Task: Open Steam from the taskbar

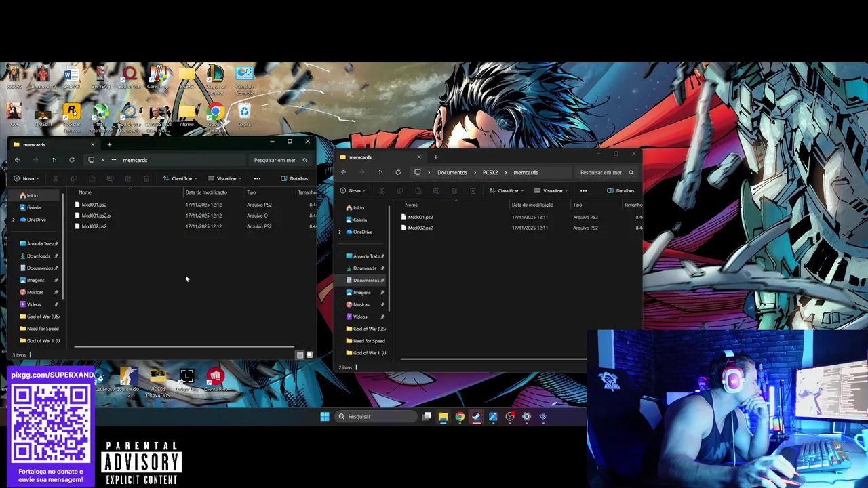Action: click(476, 416)
